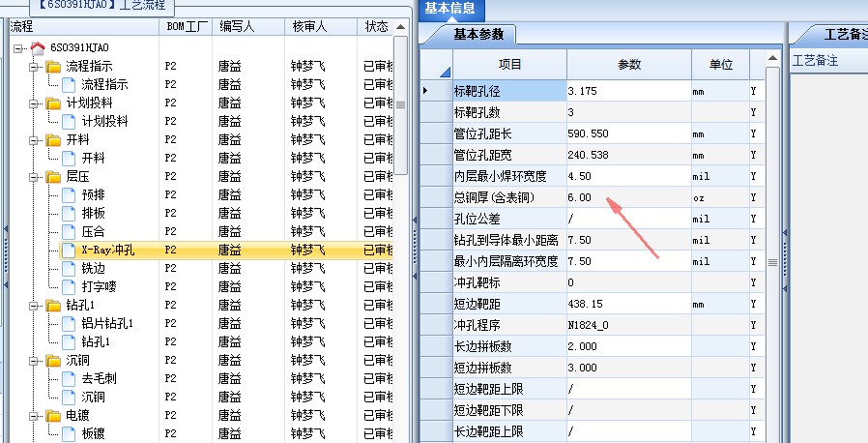Click the document icon beside 打字唛
The height and width of the screenshot is (443, 868).
pyautogui.click(x=69, y=287)
